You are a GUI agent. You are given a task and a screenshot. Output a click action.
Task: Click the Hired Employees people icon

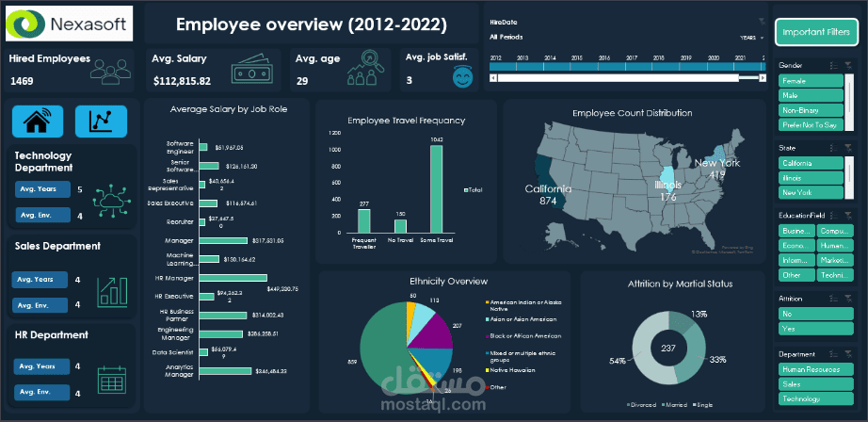click(x=111, y=70)
